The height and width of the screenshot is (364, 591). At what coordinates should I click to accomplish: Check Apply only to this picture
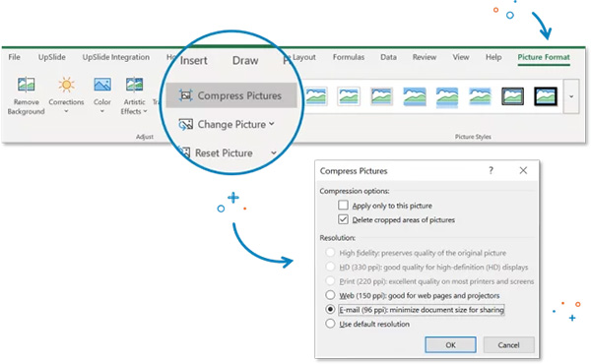tap(343, 206)
